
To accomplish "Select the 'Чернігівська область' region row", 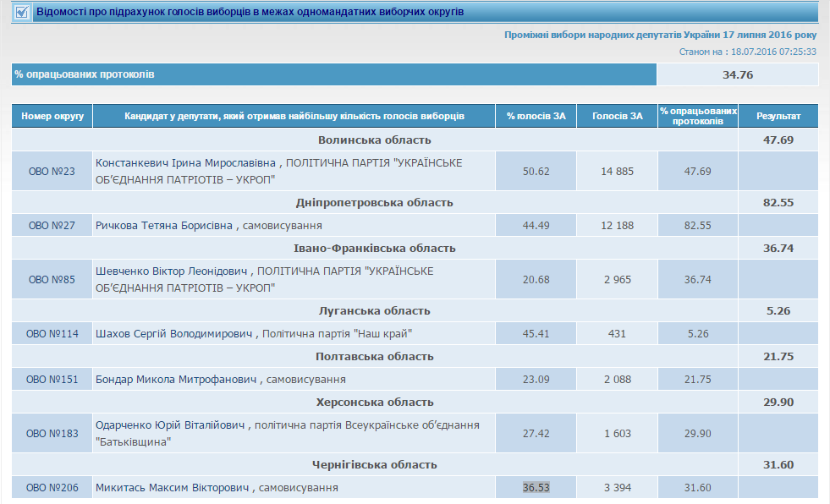I will click(x=375, y=465).
